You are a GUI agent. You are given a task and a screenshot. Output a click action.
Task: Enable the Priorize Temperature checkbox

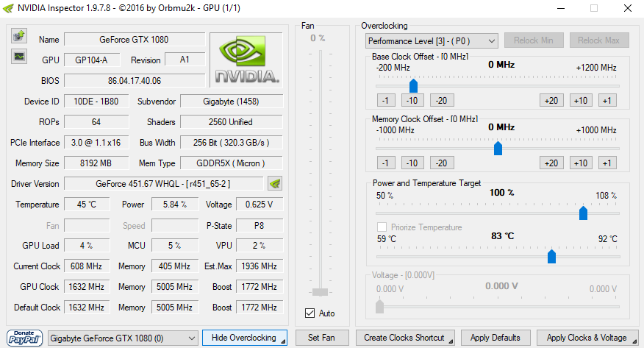382,227
